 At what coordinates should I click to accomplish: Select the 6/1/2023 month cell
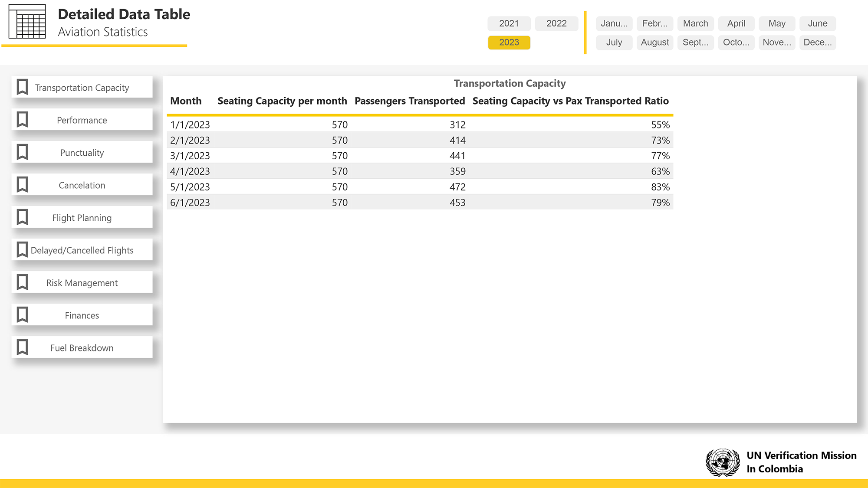click(190, 203)
